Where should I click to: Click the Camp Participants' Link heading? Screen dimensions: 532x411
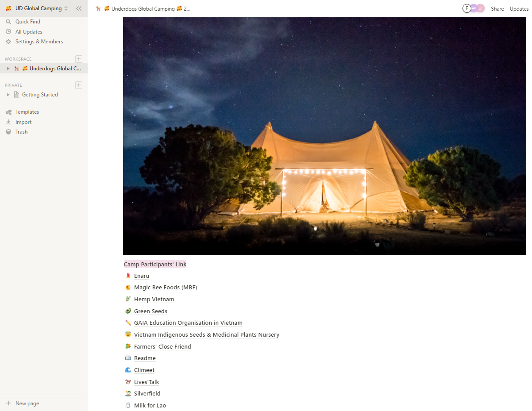[155, 264]
